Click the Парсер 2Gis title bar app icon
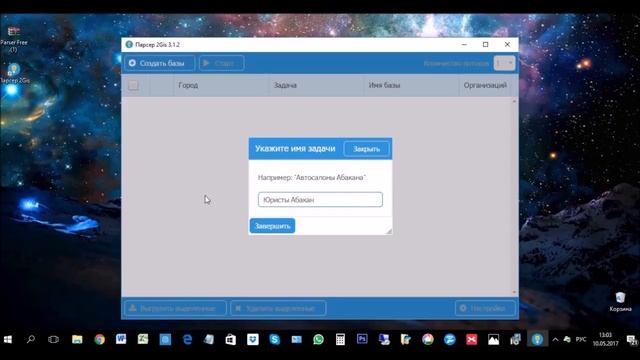The height and width of the screenshot is (360, 640). point(129,44)
